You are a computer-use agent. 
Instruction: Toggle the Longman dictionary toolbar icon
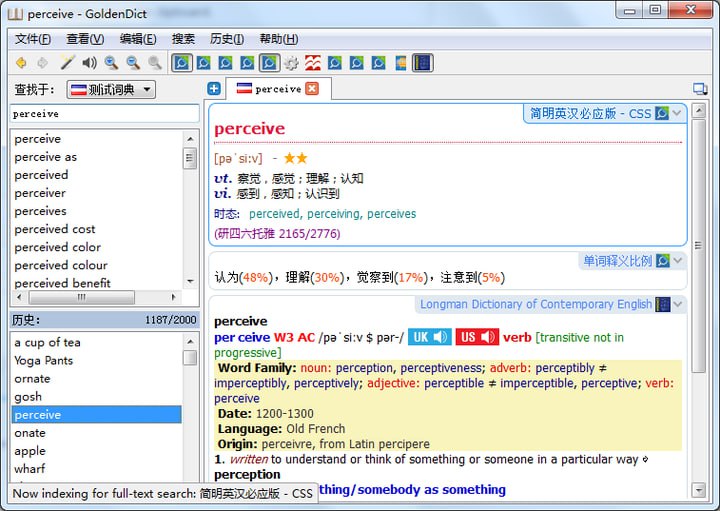423,63
